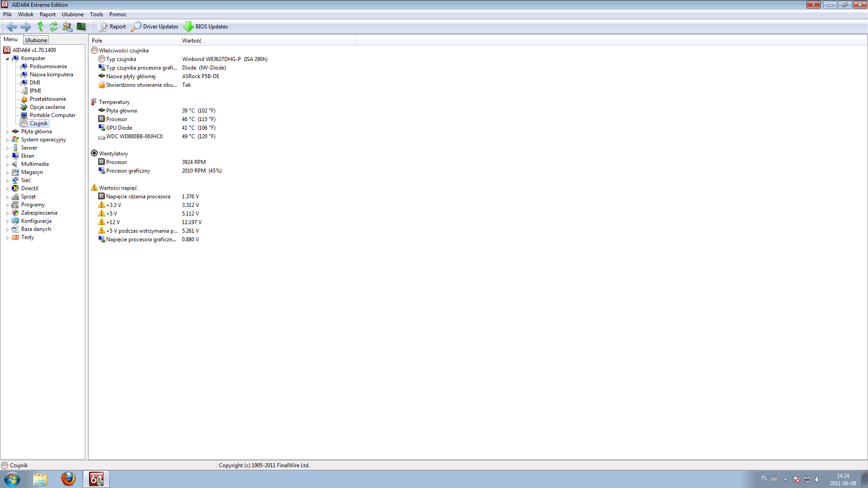Image resolution: width=868 pixels, height=488 pixels.
Task: Click the Back navigation arrow
Action: click(12, 27)
